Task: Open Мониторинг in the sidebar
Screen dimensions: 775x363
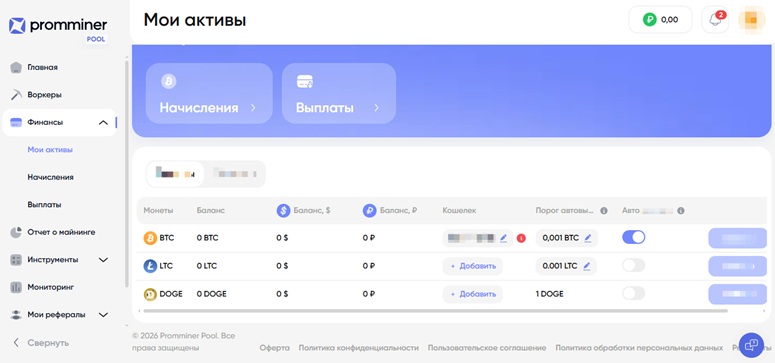Action: click(x=50, y=287)
